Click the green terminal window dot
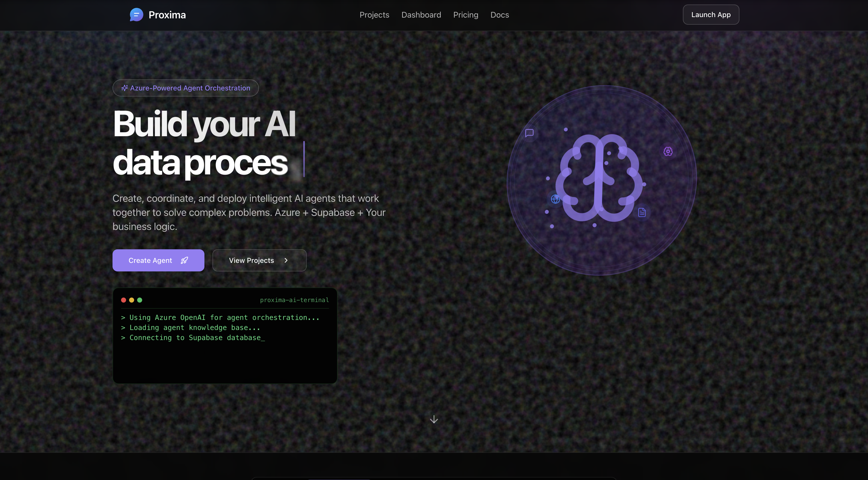This screenshot has height=480, width=868. click(140, 300)
